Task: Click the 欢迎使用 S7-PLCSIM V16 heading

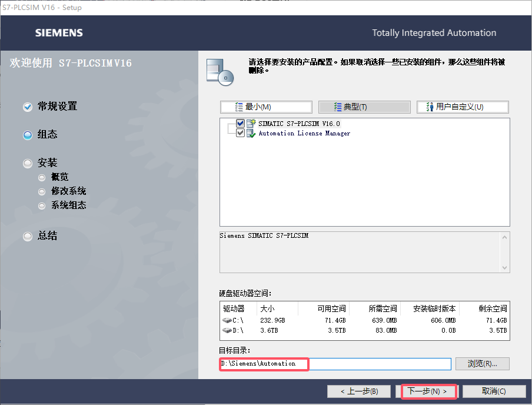Action: click(71, 63)
